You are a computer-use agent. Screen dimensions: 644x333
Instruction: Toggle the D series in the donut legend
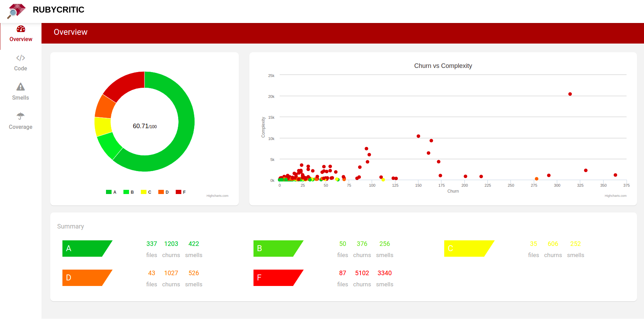tap(164, 192)
